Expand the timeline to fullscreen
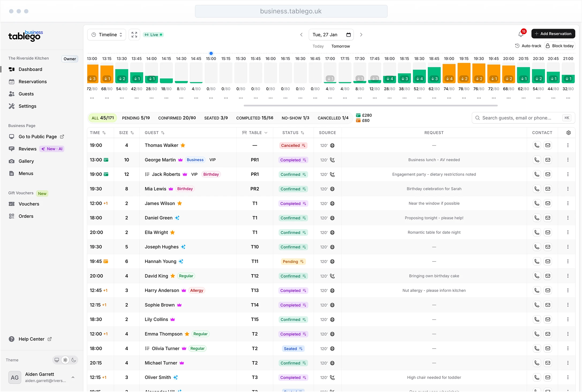Image resolution: width=582 pixels, height=392 pixels. pyautogui.click(x=134, y=34)
